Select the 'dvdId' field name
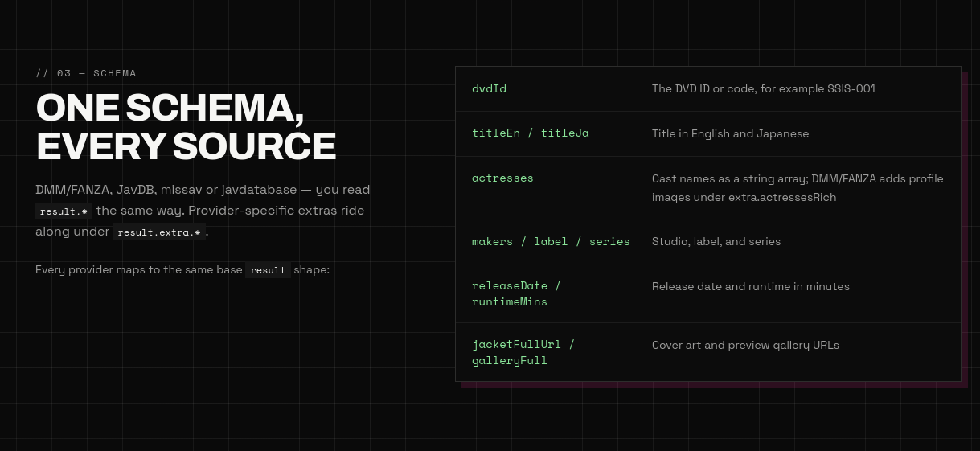 pyautogui.click(x=489, y=88)
